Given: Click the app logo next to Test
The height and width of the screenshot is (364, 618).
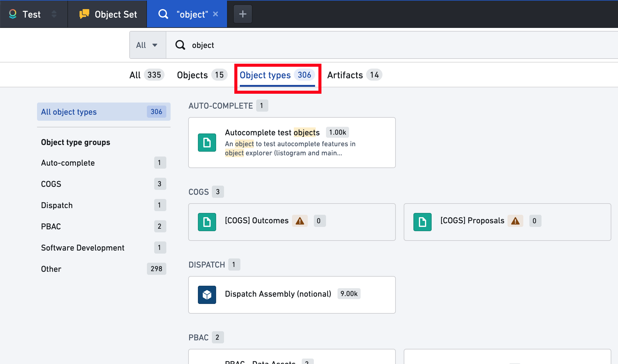Looking at the screenshot, I should [x=13, y=14].
